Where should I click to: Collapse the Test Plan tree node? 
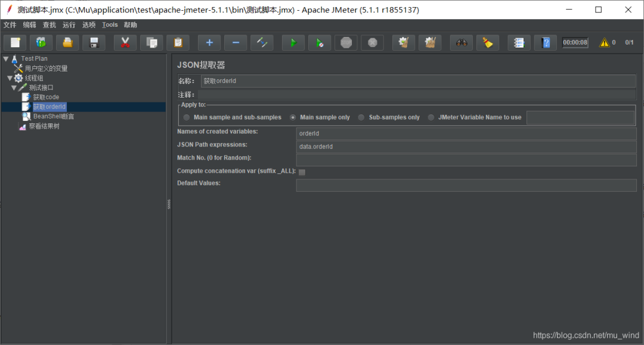point(5,59)
